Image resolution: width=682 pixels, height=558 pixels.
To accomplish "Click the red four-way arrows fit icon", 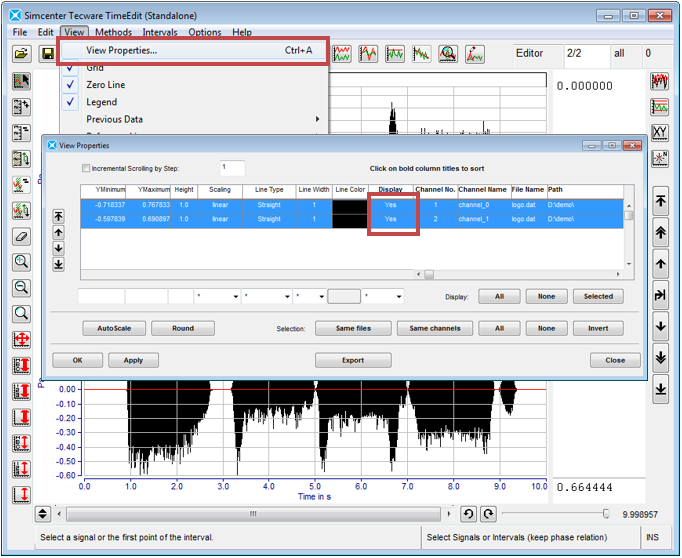I will 21,340.
